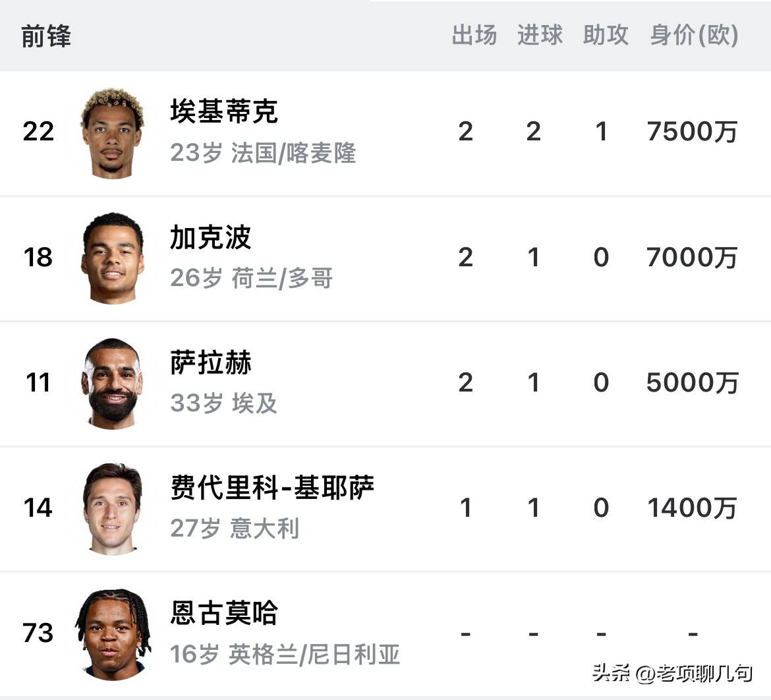Click the 前锋 section title
The width and height of the screenshot is (771, 700).
[x=46, y=36]
